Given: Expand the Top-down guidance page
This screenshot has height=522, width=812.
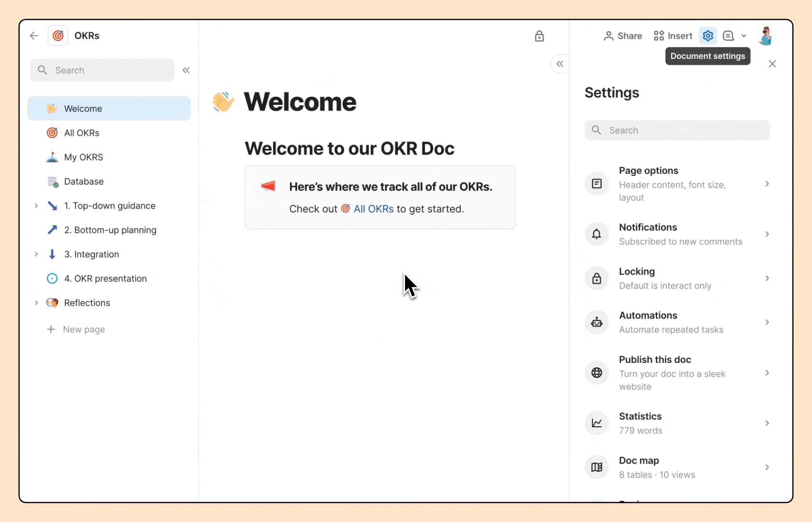Looking at the screenshot, I should [x=36, y=206].
